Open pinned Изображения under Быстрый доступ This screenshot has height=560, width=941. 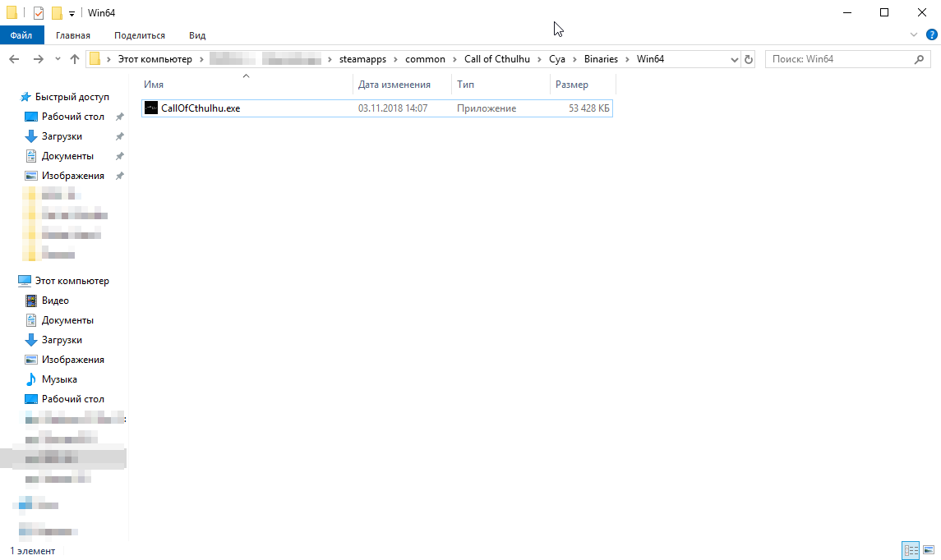(x=72, y=176)
